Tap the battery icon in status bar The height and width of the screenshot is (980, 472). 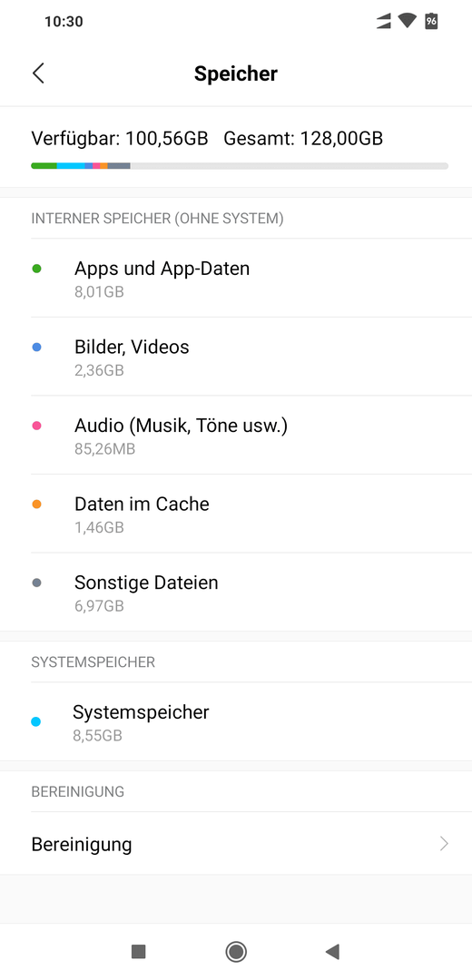pos(431,21)
